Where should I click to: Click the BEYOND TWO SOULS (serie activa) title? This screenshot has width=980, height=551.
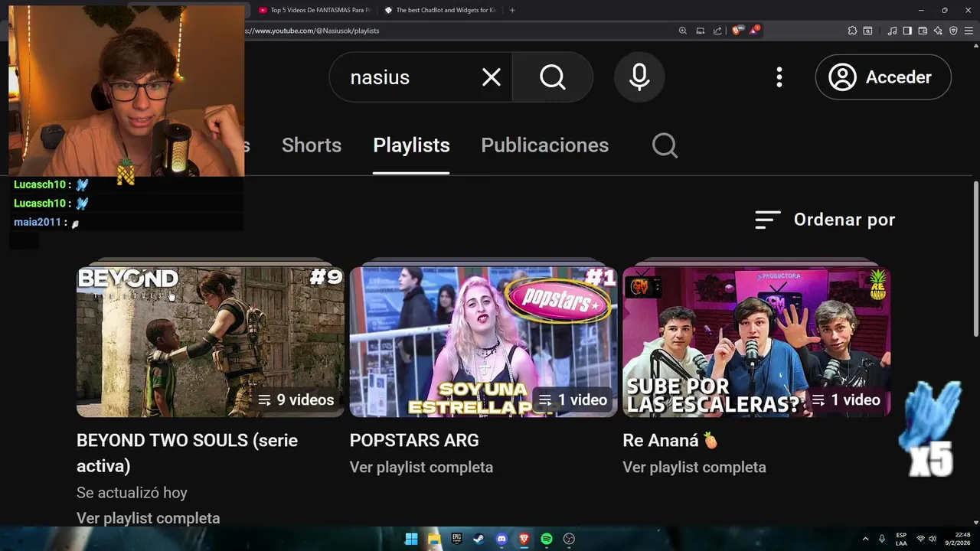[x=187, y=453]
